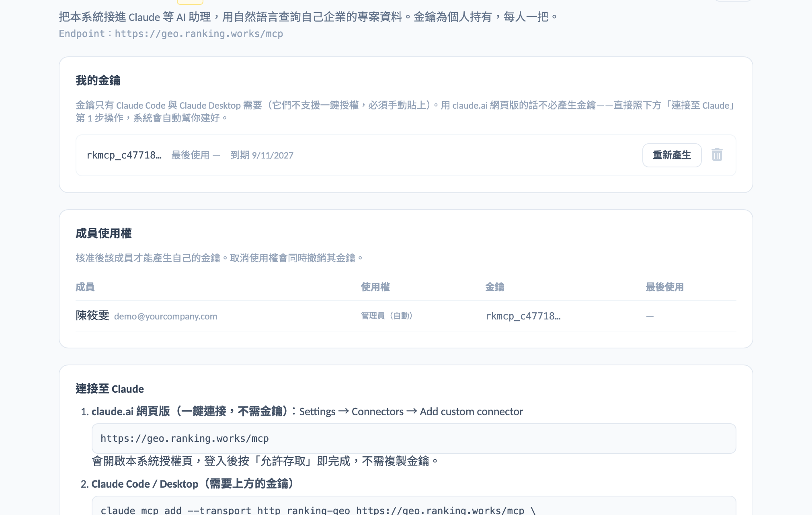This screenshot has height=515, width=812.
Task: Select the member name 陳筱雯
Action: tap(92, 315)
